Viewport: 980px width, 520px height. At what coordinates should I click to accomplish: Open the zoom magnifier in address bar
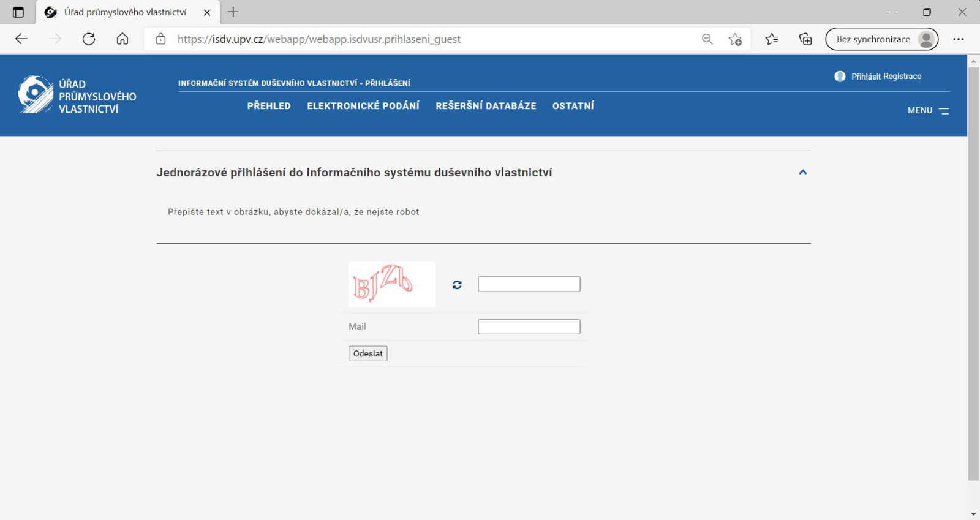tap(707, 39)
